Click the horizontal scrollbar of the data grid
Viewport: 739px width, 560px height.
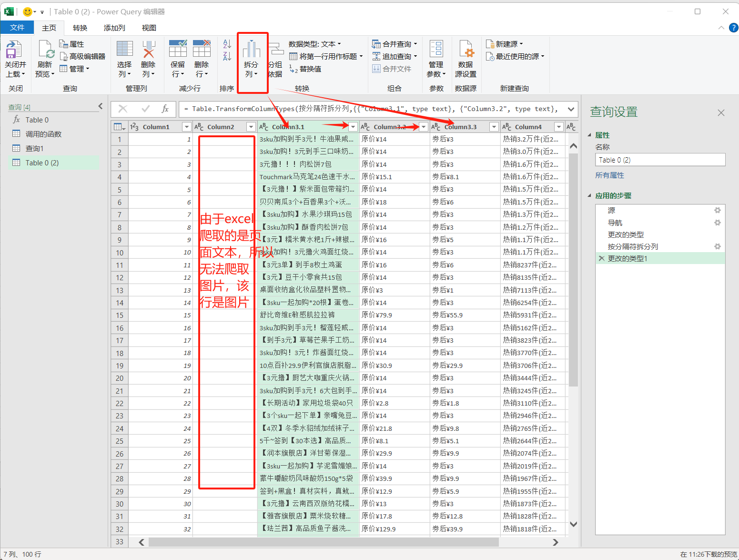[x=324, y=542]
